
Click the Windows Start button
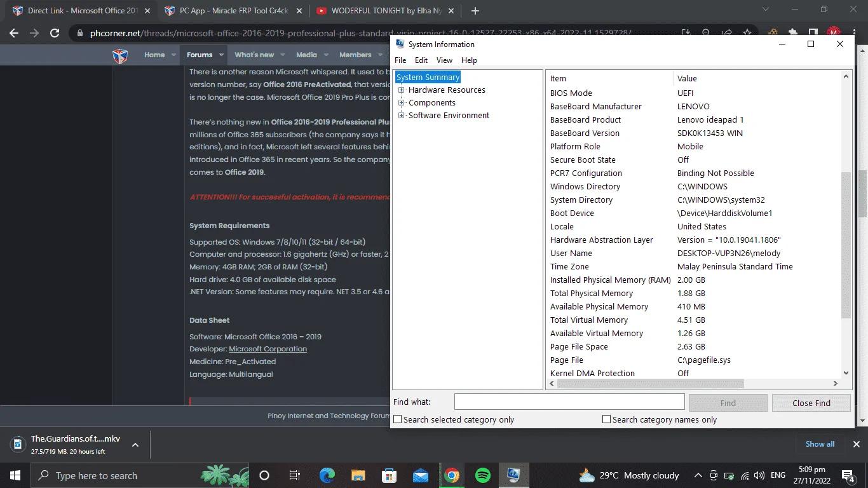(x=15, y=475)
